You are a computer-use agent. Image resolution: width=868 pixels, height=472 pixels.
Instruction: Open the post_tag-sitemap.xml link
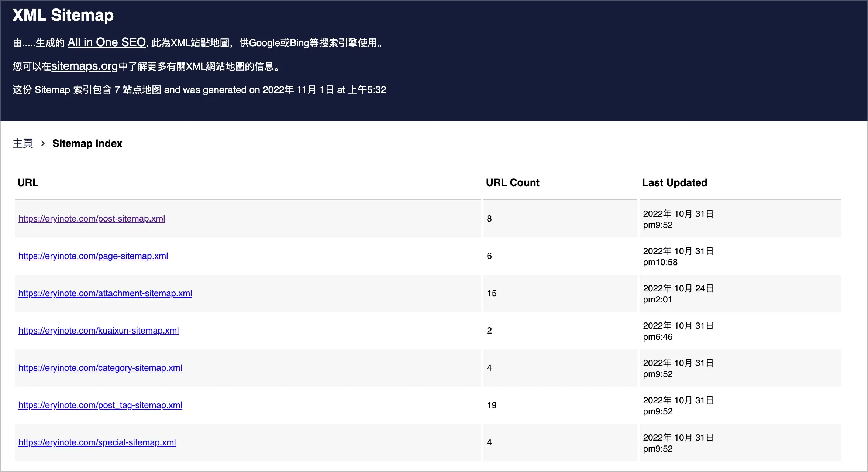click(100, 405)
